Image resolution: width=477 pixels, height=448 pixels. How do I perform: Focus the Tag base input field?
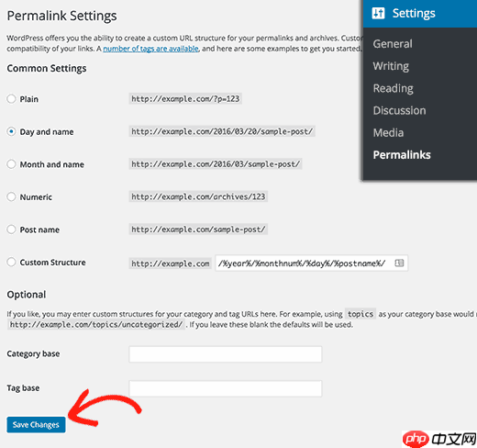click(226, 388)
